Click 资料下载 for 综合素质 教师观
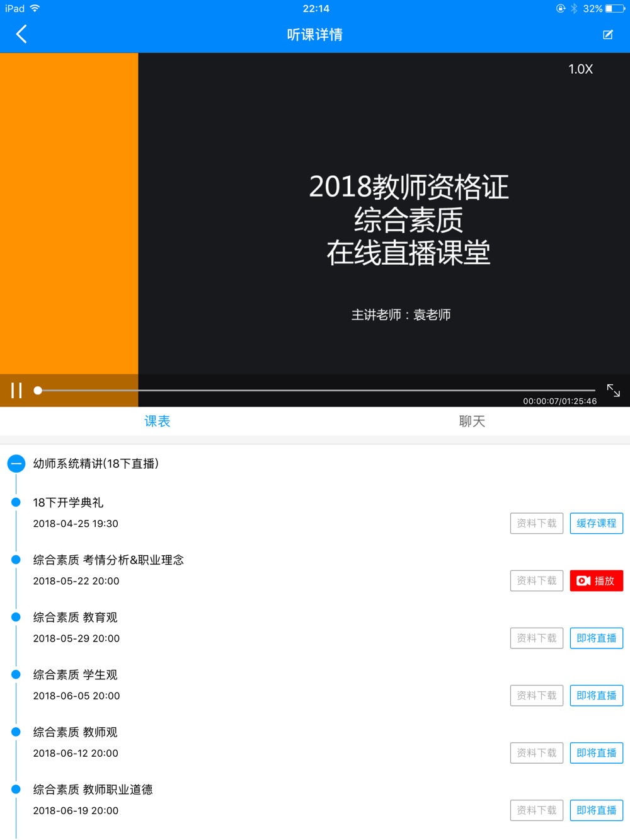Image resolution: width=630 pixels, height=840 pixels. click(537, 753)
